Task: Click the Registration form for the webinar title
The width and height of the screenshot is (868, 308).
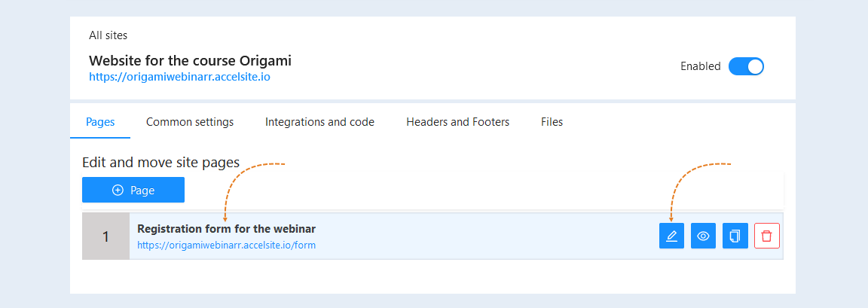Action: tap(226, 229)
